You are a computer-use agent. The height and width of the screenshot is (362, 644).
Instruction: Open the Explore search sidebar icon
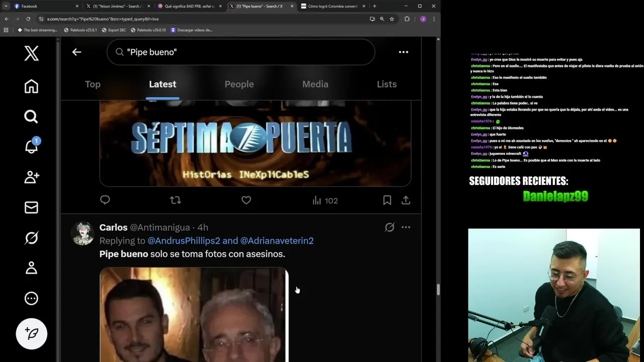31,117
